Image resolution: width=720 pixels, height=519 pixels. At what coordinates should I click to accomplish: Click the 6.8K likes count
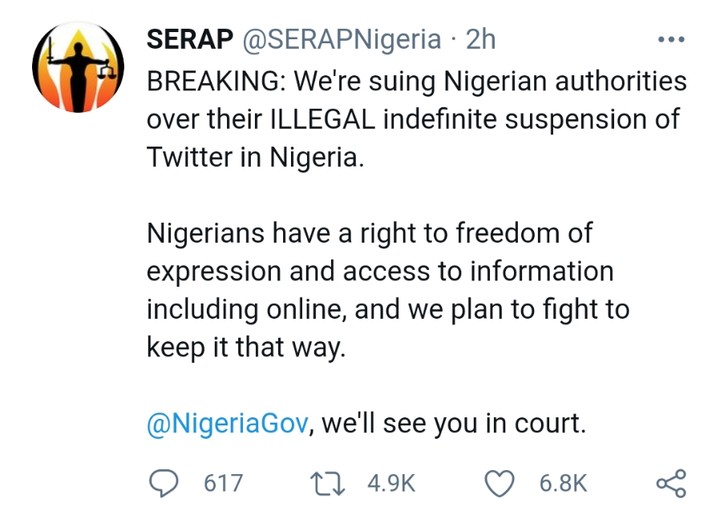[563, 483]
